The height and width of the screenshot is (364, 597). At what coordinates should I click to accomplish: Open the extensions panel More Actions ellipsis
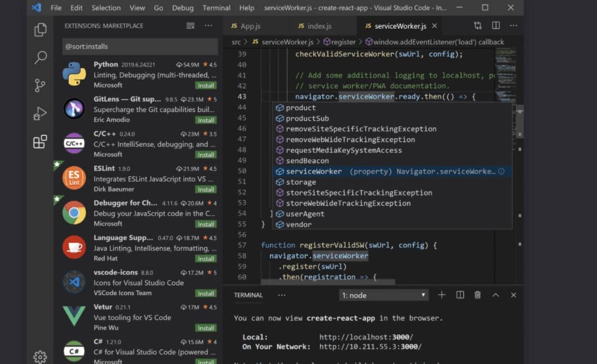coord(208,25)
